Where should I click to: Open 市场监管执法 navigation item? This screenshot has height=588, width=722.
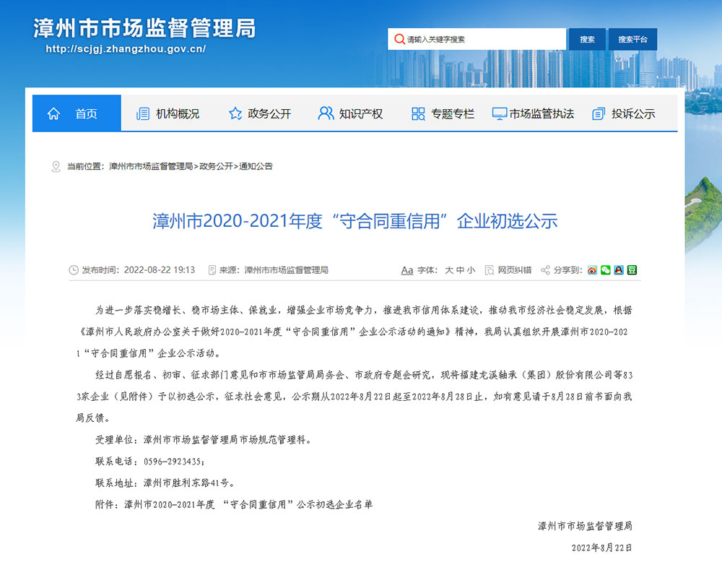(533, 113)
